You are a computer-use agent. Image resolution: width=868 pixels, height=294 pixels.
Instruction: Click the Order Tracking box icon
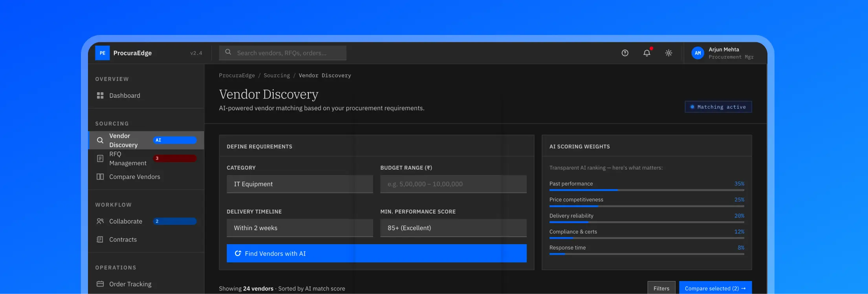tap(100, 284)
